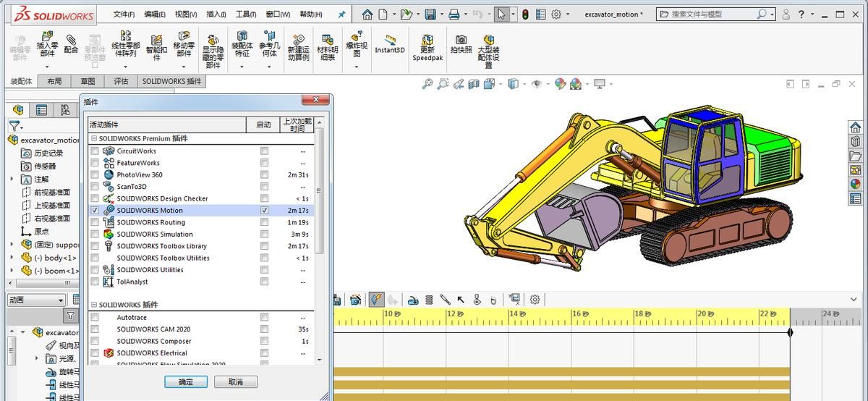The image size is (868, 401).
Task: Click the Exploded View (爆炸视图) tool
Action: (x=357, y=44)
